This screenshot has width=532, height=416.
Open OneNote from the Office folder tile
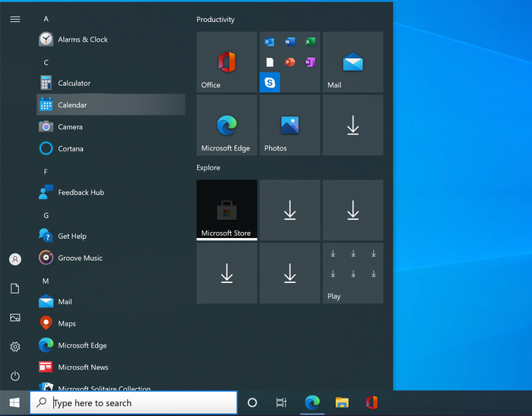pyautogui.click(x=310, y=62)
